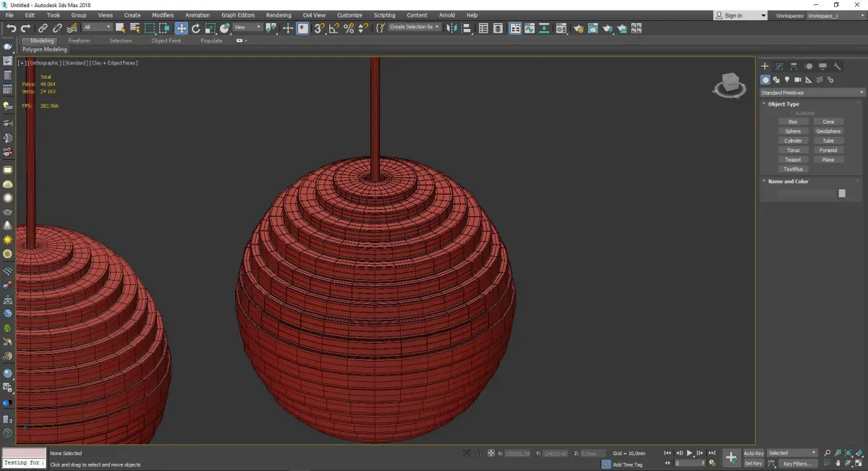Click the current frame number field

[x=690, y=463]
